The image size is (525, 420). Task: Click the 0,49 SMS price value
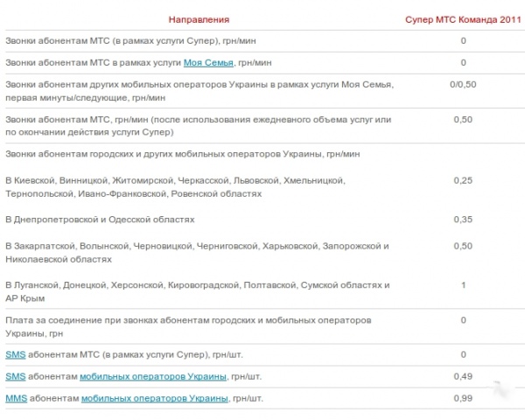(x=463, y=377)
